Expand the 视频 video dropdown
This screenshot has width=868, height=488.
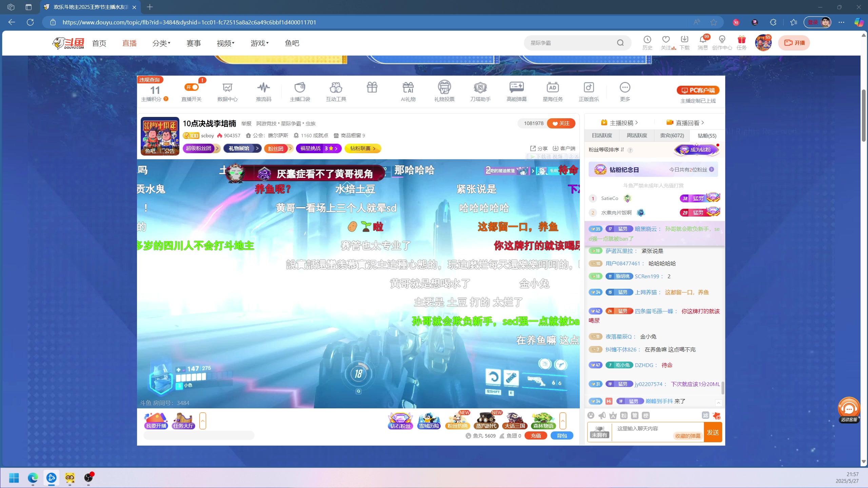point(226,43)
